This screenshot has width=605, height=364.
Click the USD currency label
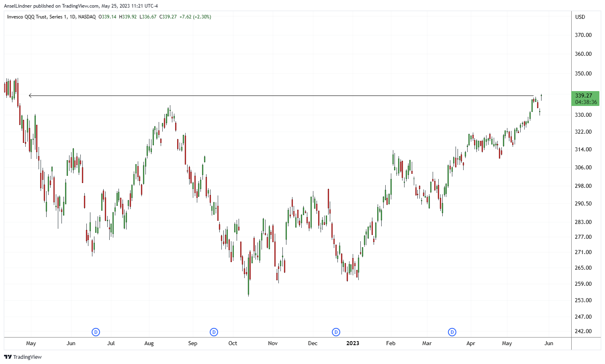click(x=580, y=17)
